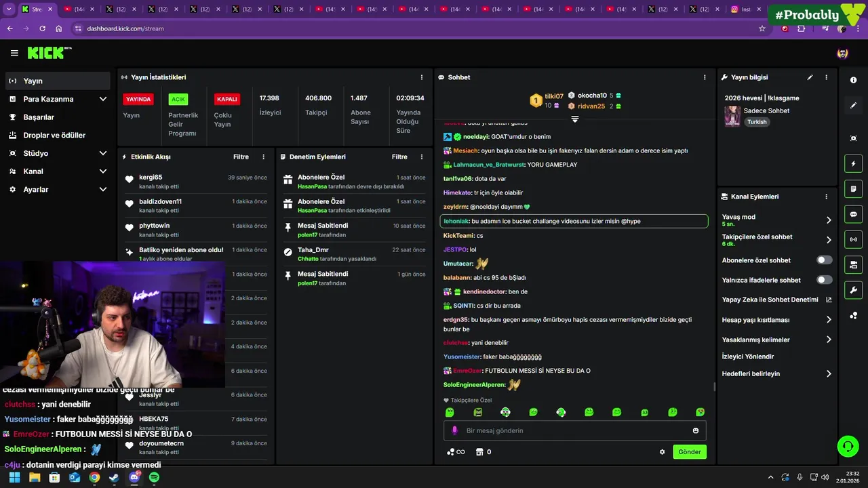The height and width of the screenshot is (488, 868).
Task: Toggle the lightning activity widget in right rail
Action: click(x=853, y=163)
